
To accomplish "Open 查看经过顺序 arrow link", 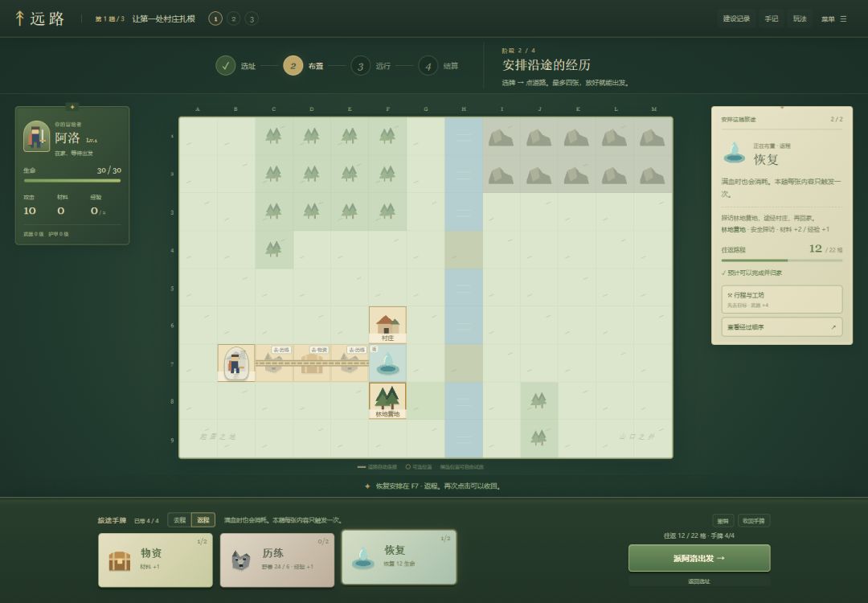I will [x=782, y=327].
